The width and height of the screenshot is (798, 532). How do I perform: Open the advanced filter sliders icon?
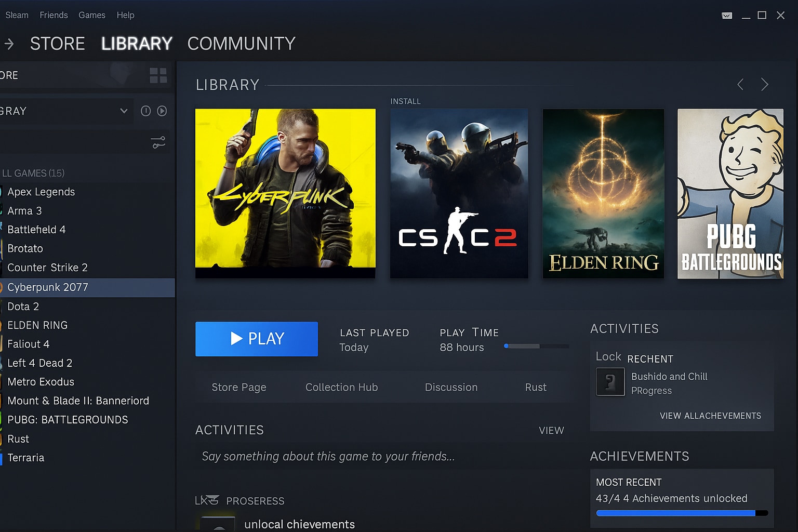158,142
